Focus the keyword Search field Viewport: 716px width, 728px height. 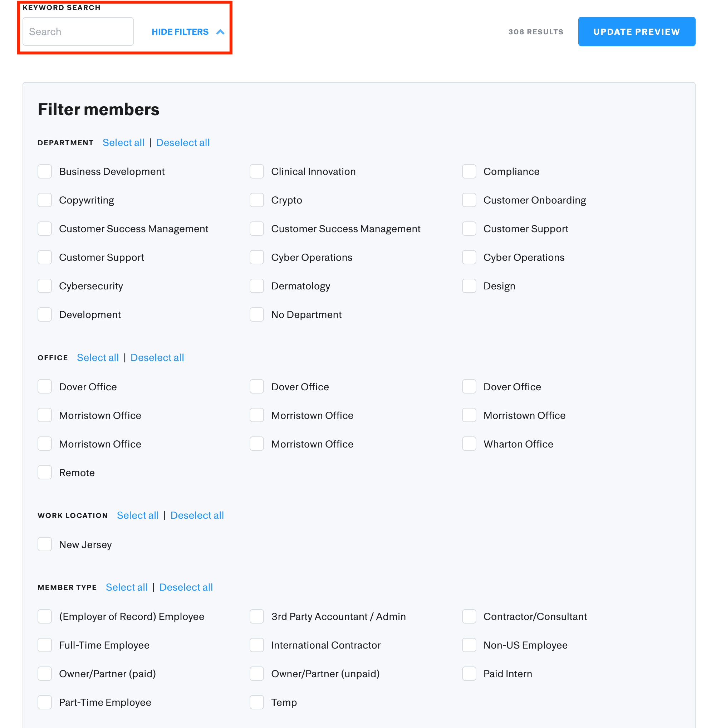78,31
